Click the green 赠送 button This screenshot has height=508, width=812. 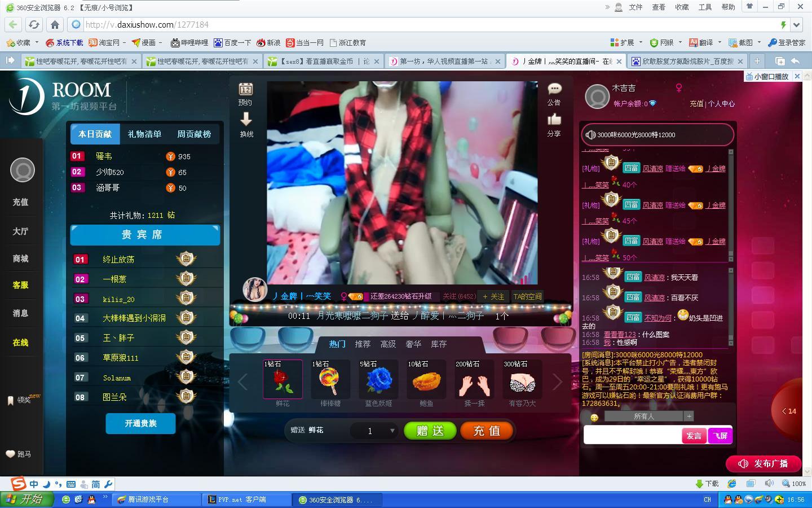tap(430, 431)
